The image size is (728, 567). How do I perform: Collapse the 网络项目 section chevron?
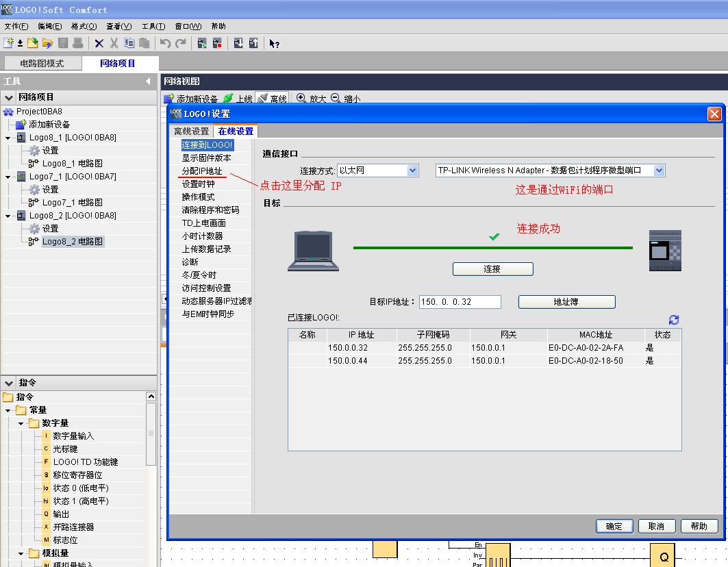click(x=8, y=97)
